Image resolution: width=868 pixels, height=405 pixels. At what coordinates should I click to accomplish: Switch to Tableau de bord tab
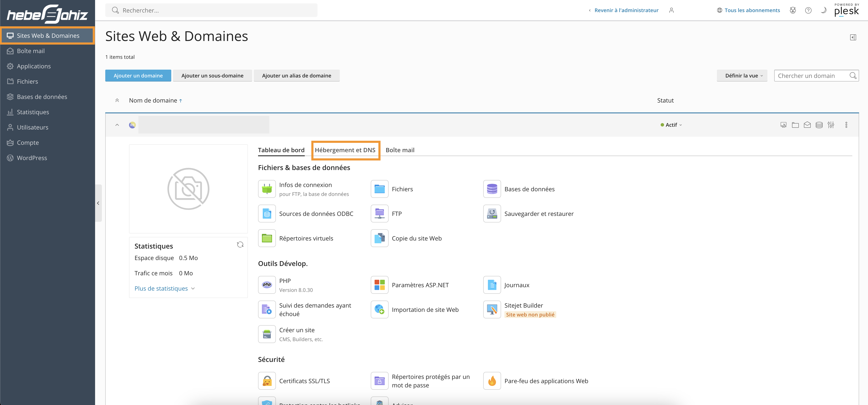(x=281, y=150)
